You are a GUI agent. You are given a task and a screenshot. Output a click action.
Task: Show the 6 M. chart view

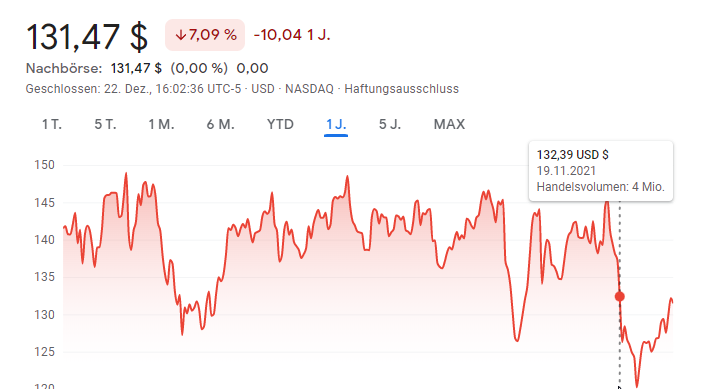tap(221, 124)
